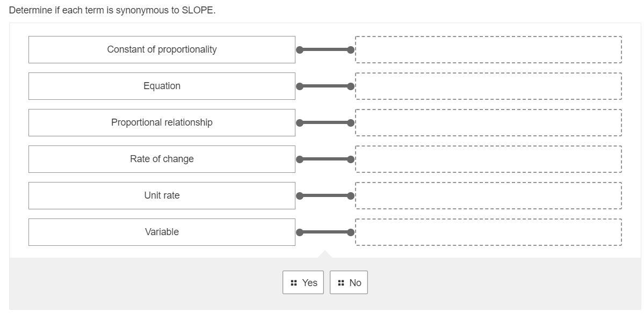Select the Proportional relationship term box
The image size is (644, 321).
(162, 122)
